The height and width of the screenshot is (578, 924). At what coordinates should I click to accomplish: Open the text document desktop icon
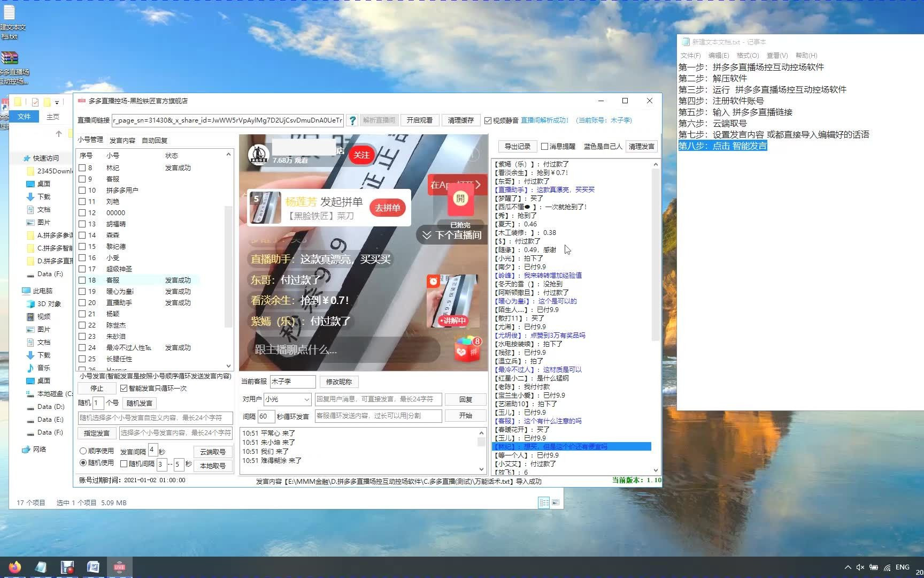(x=10, y=22)
